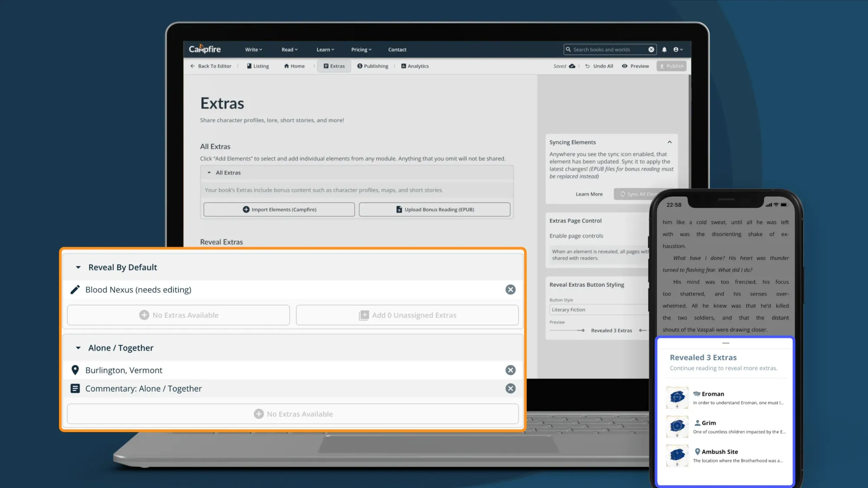Remove Commentary: Alone / Together extra
The width and height of the screenshot is (868, 488).
(510, 389)
